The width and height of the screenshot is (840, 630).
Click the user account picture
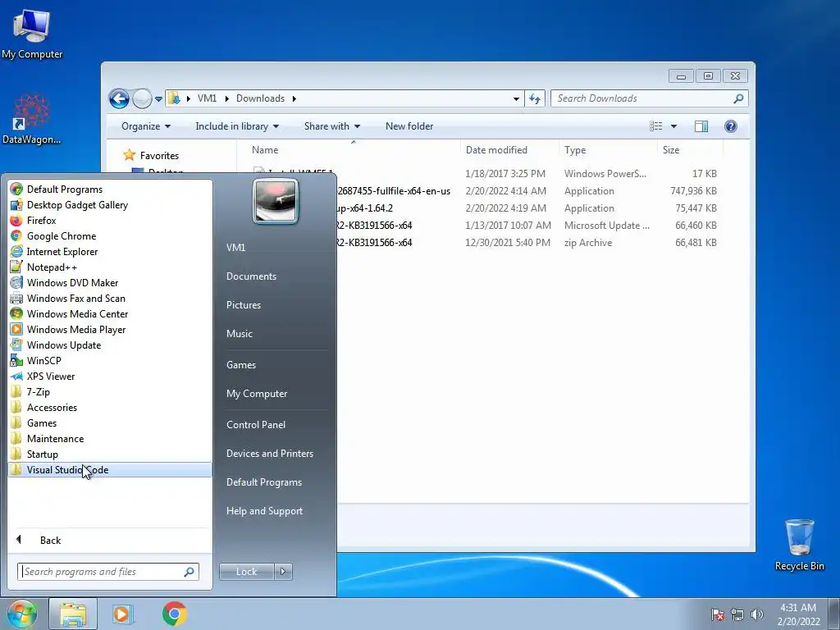point(275,202)
